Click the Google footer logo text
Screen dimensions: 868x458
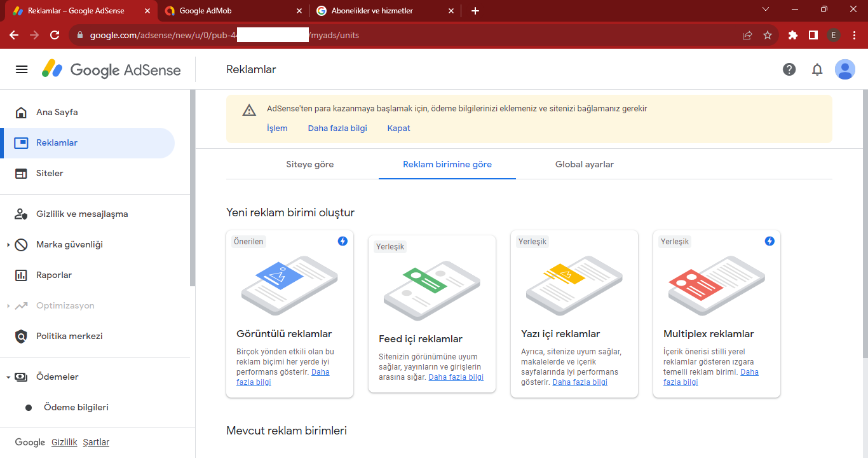point(30,443)
